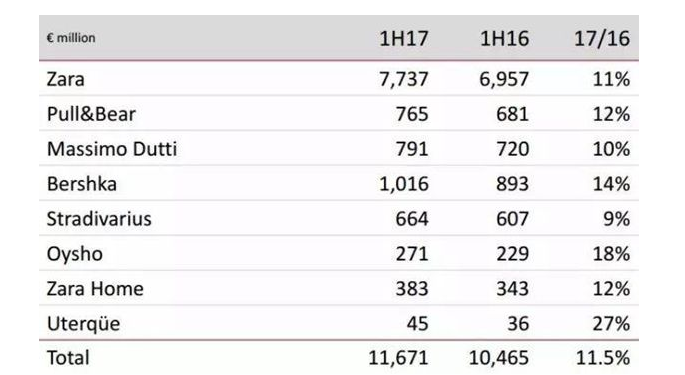Click the total 11.5% growth figure
The image size is (685, 375).
click(603, 358)
